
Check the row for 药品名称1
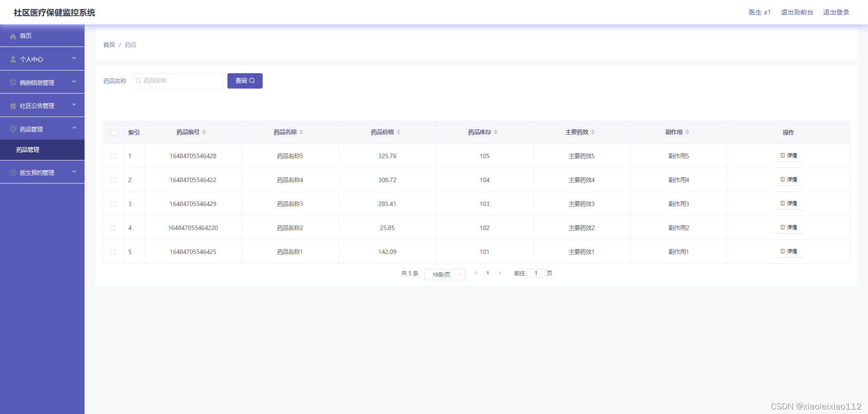(x=113, y=252)
